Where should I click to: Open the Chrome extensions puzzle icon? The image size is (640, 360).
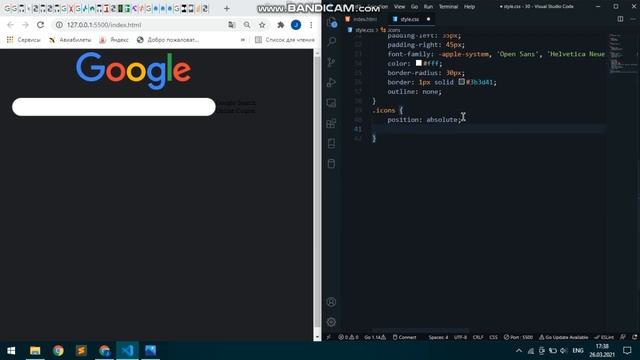click(280, 25)
